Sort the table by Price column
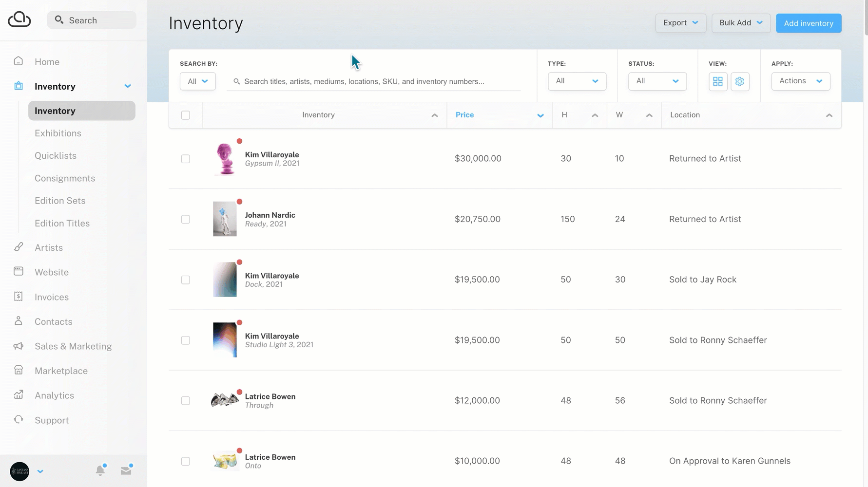The width and height of the screenshot is (868, 487). click(x=465, y=115)
